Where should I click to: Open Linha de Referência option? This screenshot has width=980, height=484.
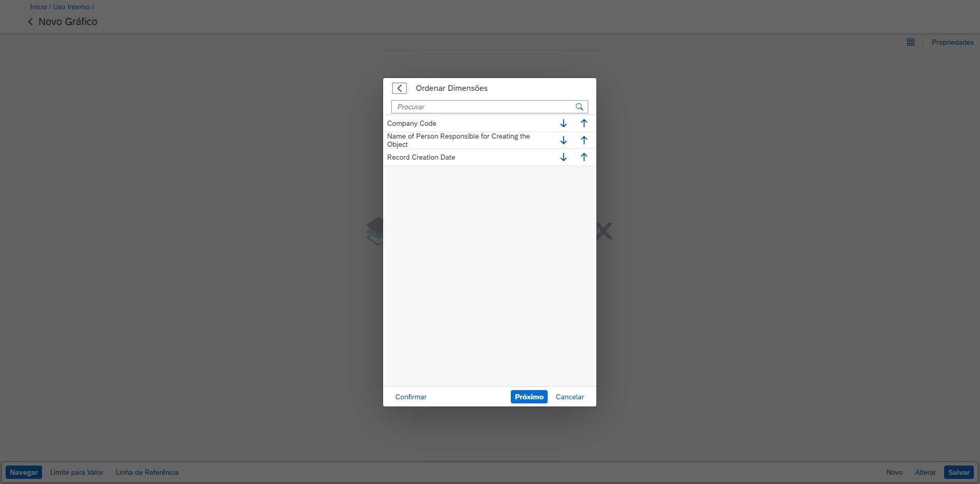coord(147,472)
